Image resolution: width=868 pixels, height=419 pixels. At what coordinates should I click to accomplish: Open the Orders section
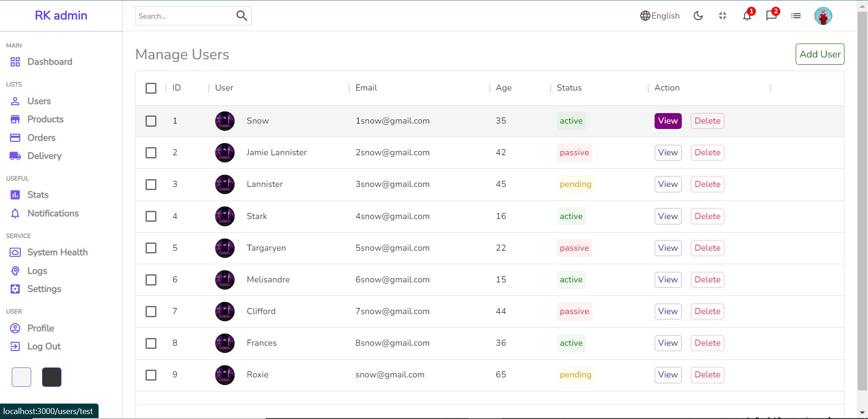42,138
